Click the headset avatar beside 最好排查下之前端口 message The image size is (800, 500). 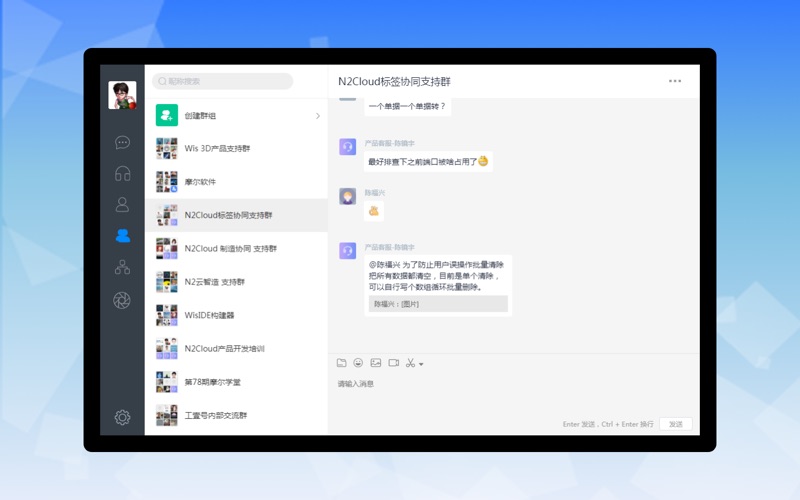click(347, 147)
